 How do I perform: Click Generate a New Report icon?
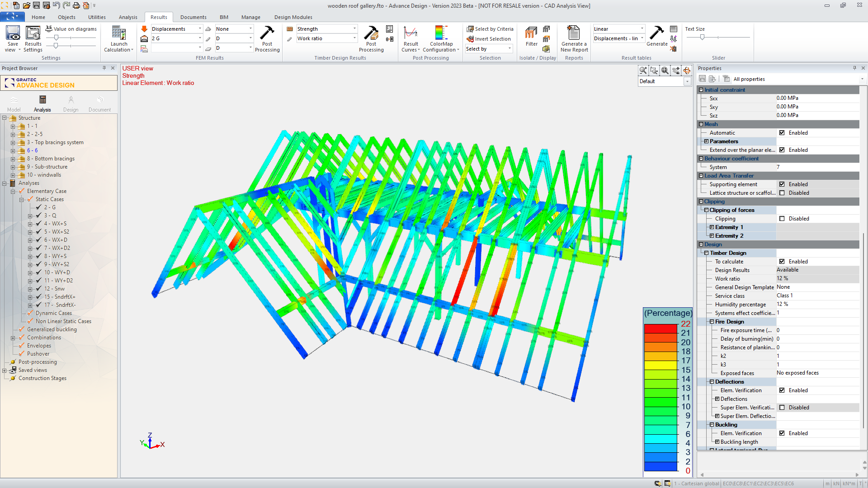point(574,33)
